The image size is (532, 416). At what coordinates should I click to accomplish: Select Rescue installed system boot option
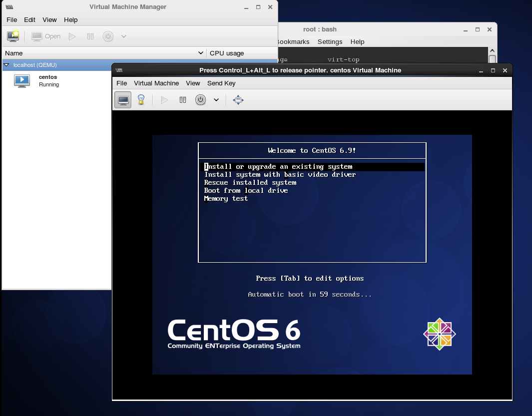(250, 183)
